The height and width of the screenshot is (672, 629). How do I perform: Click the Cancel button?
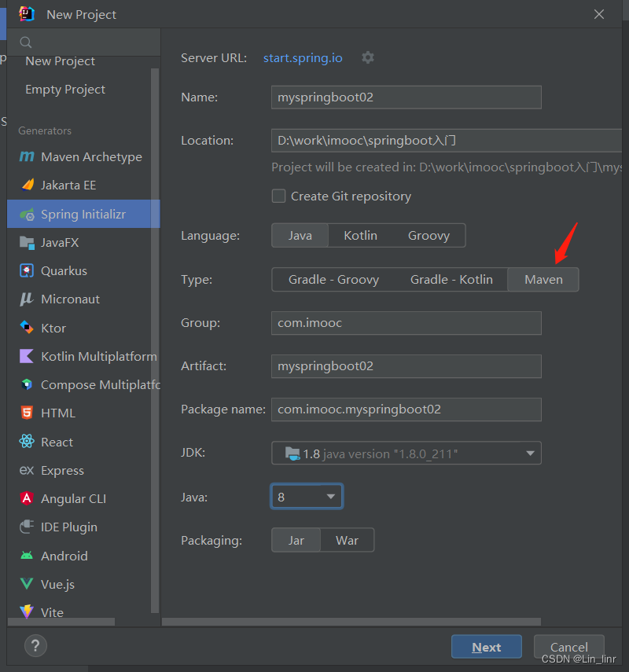pos(569,647)
